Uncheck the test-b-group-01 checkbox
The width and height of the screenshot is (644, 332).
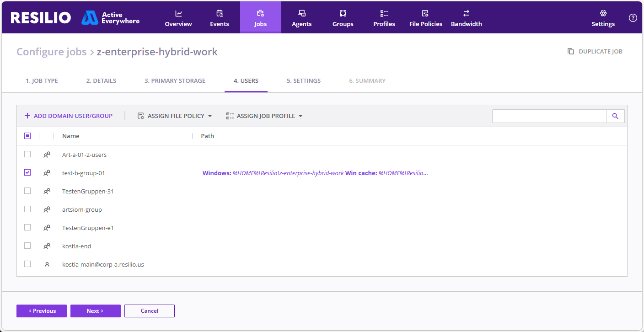point(27,172)
